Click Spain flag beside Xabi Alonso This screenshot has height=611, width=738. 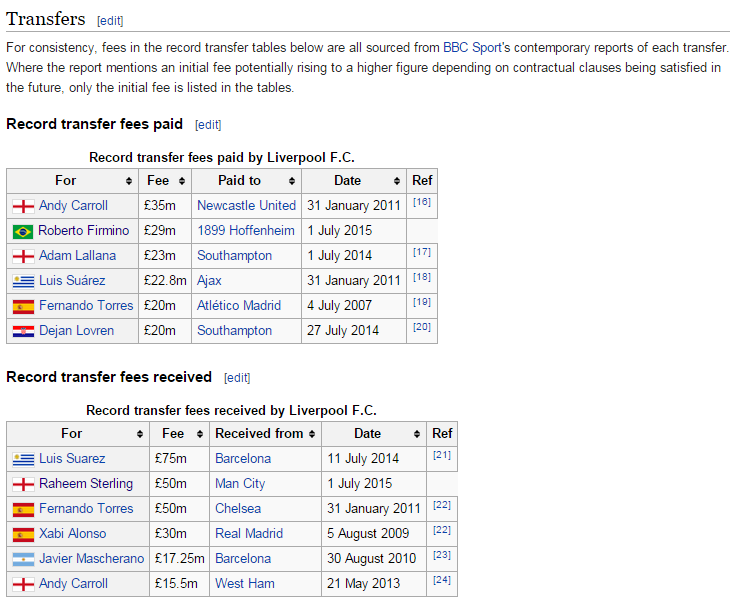[x=23, y=534]
